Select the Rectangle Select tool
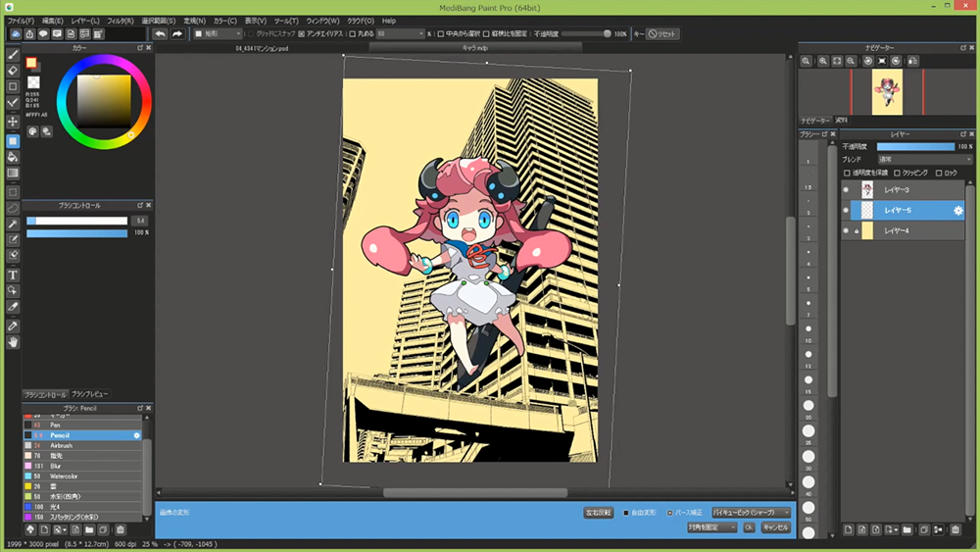This screenshot has width=980, height=552. 13,192
